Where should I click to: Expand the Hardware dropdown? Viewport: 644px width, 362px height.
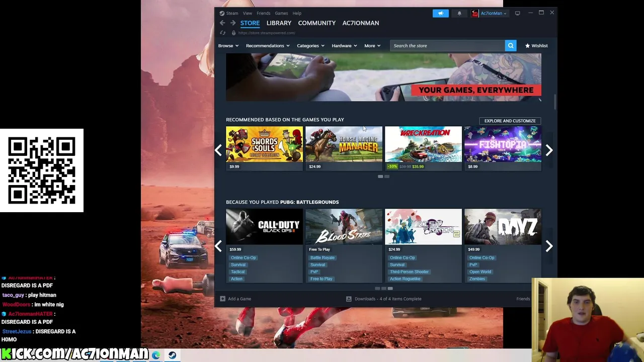[344, 46]
